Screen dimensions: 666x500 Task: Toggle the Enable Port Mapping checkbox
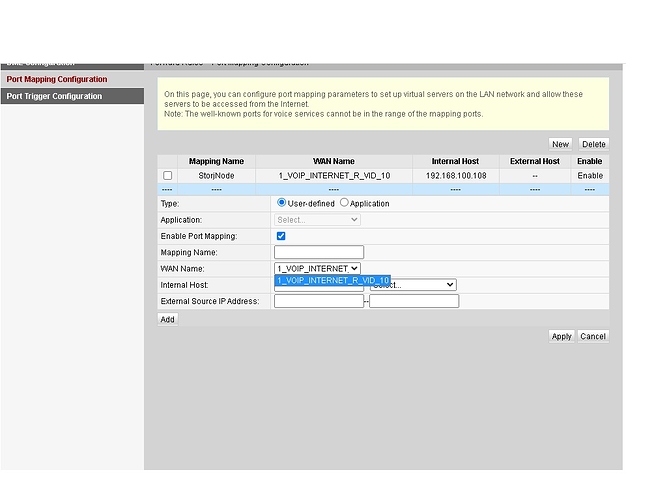(x=281, y=236)
